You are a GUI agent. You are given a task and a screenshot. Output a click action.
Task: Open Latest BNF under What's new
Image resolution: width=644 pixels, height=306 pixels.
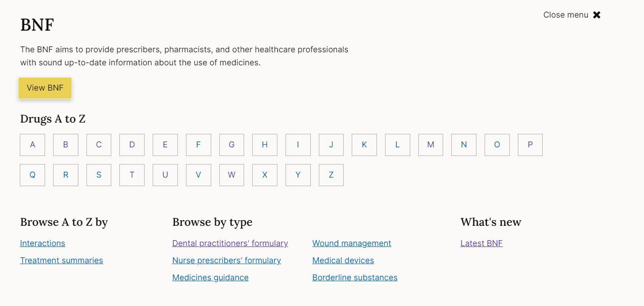pos(481,243)
